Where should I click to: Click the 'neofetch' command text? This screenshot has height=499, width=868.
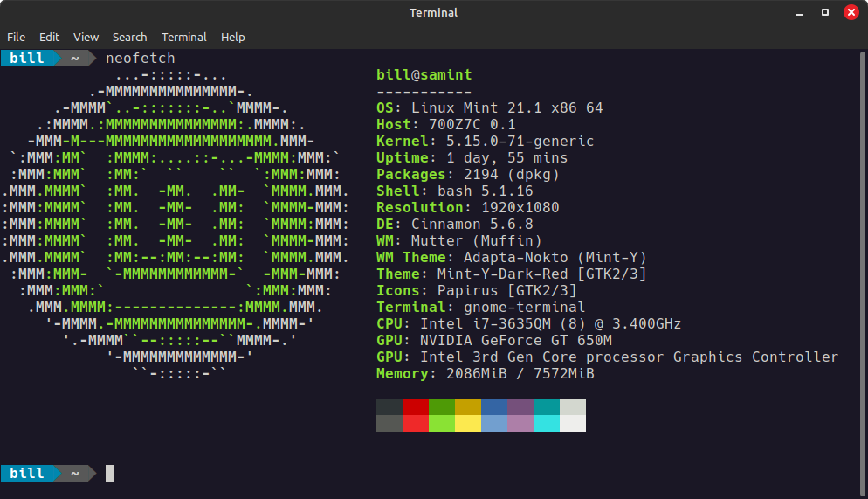pyautogui.click(x=141, y=59)
